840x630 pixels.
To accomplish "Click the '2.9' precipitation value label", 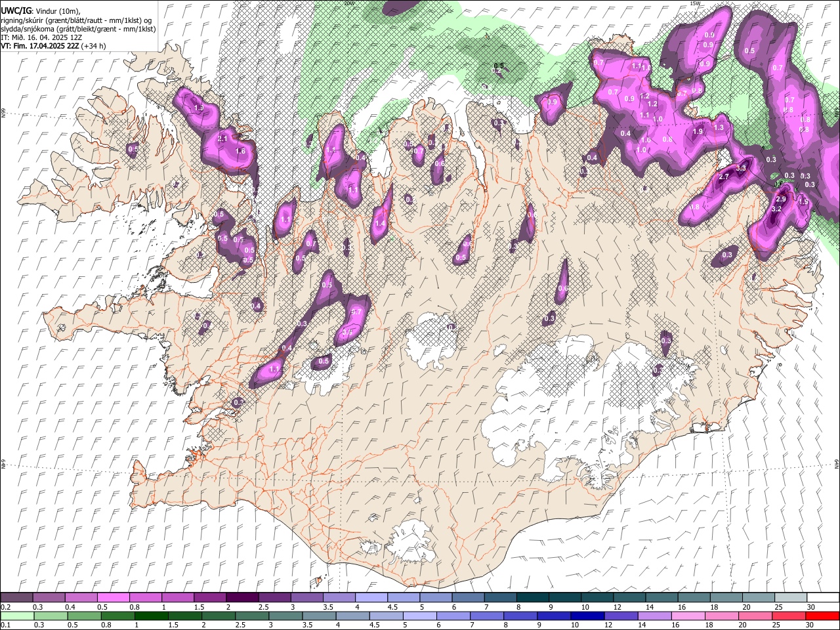I will (781, 199).
